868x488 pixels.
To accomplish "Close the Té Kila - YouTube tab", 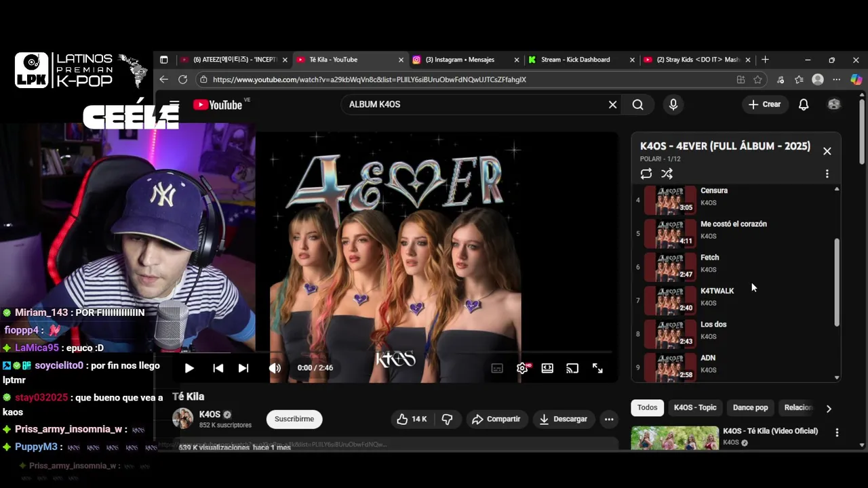I will click(x=401, y=60).
